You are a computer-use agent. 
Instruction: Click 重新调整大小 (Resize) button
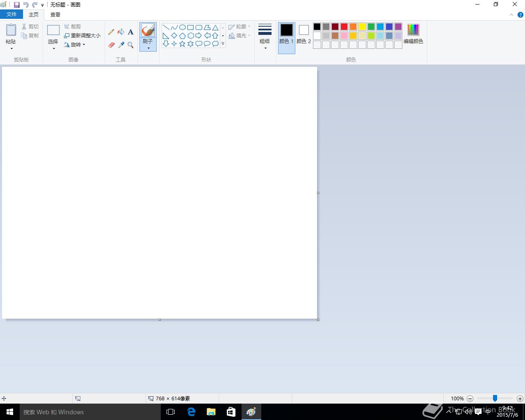pyautogui.click(x=82, y=36)
